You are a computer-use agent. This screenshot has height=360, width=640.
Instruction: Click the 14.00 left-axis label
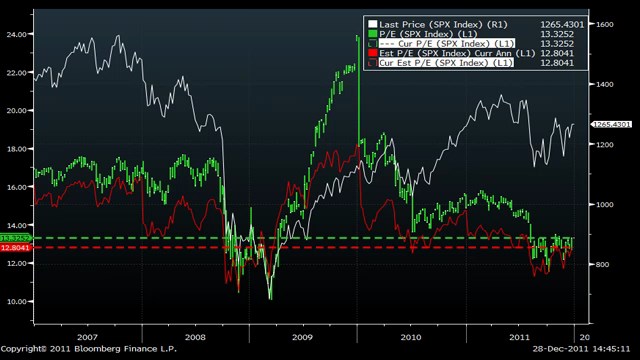coord(17,225)
